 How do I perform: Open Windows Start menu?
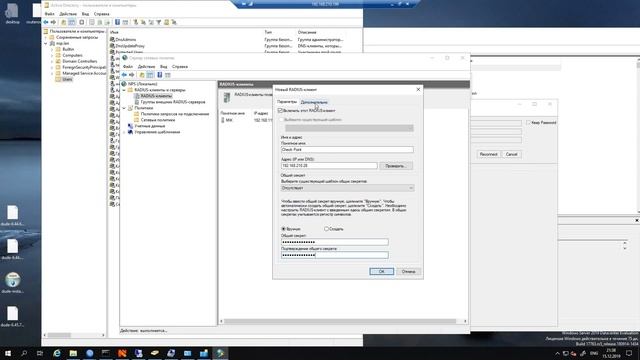pyautogui.click(x=8, y=353)
